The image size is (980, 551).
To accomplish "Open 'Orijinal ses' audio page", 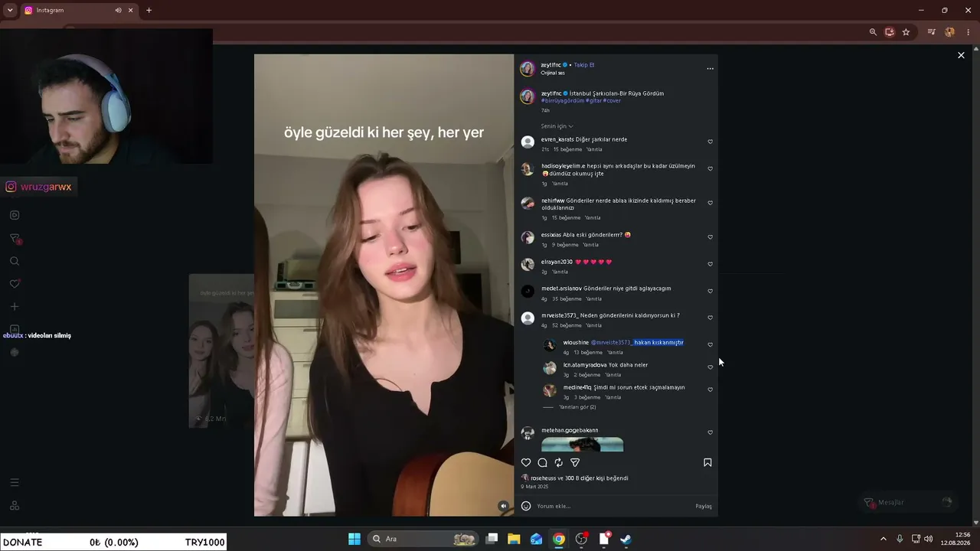I will tap(553, 73).
